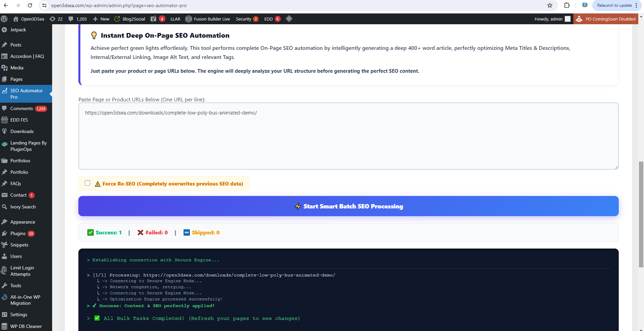Open Blog2Social in the admin bar

130,19
